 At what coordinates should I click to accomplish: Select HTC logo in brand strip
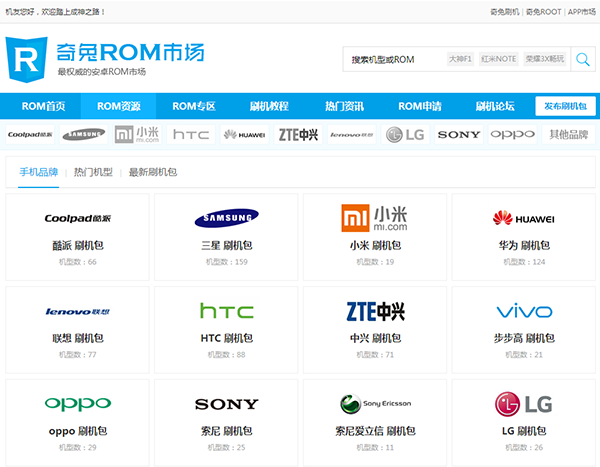coord(191,135)
